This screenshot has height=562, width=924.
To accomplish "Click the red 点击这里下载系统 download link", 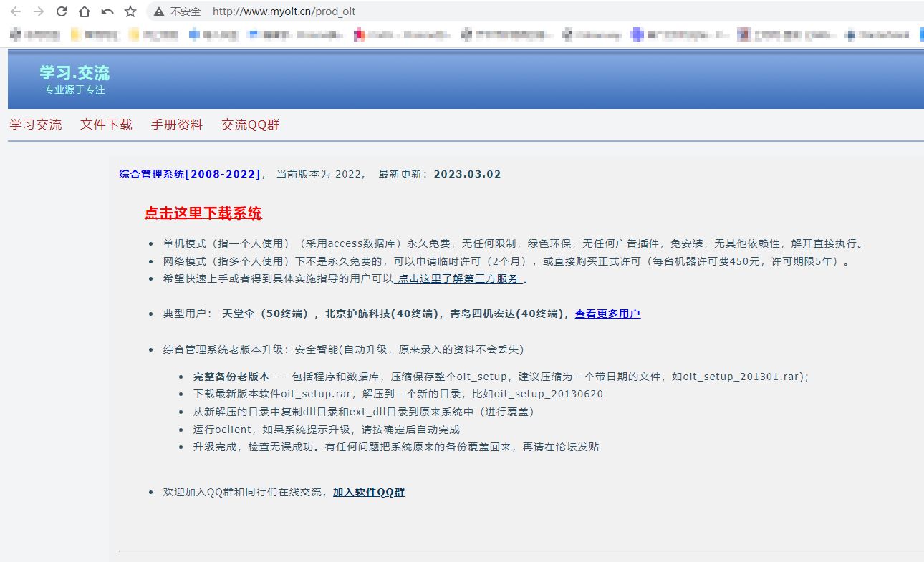I will 203,213.
